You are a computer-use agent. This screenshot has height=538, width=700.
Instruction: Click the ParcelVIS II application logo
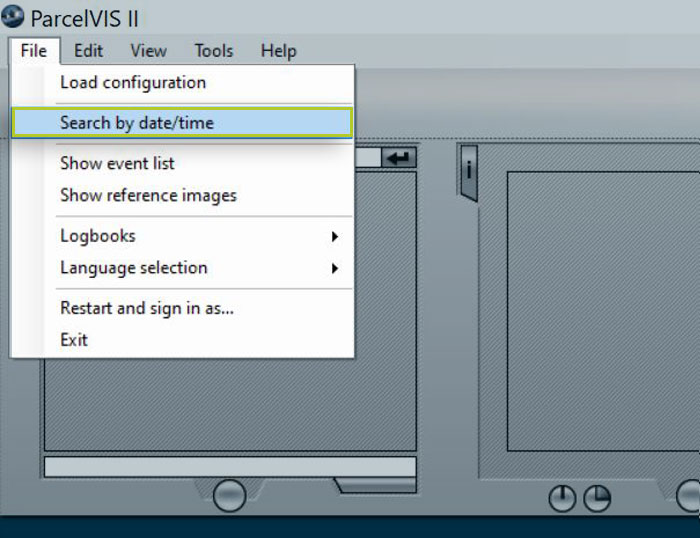(13, 16)
